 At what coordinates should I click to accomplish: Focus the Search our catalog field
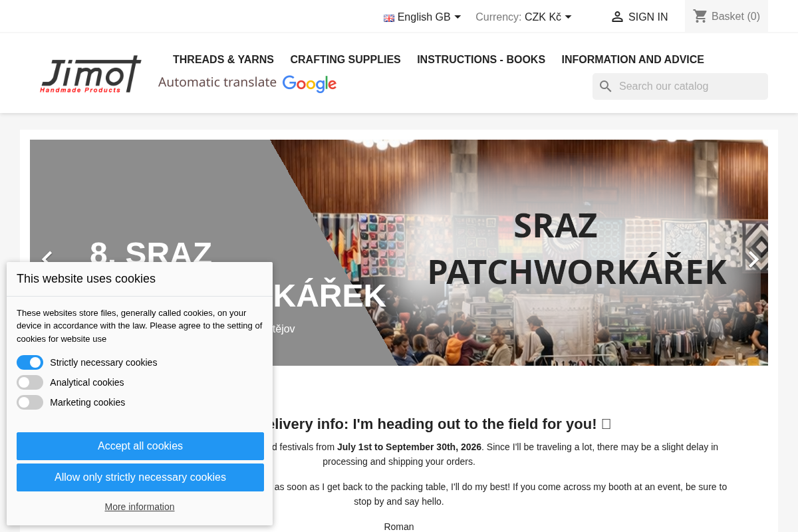click(x=680, y=86)
